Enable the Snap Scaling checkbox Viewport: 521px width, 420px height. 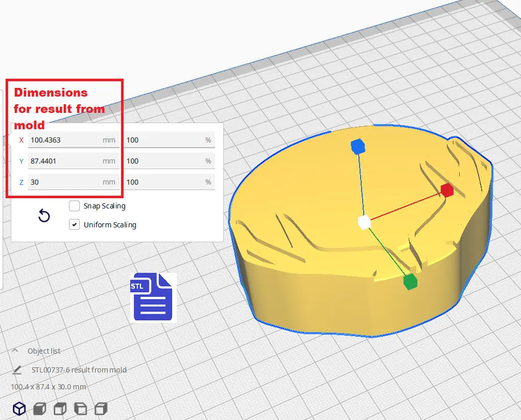(75, 206)
